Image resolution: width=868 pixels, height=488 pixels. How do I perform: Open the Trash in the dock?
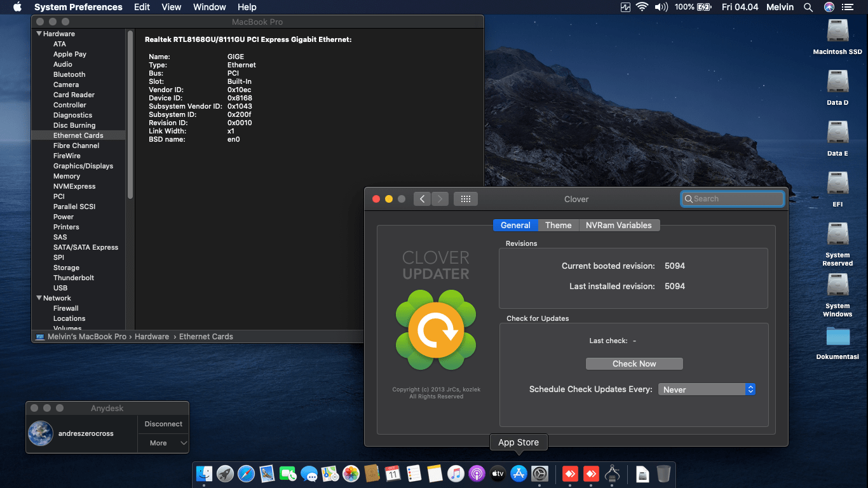click(x=663, y=473)
